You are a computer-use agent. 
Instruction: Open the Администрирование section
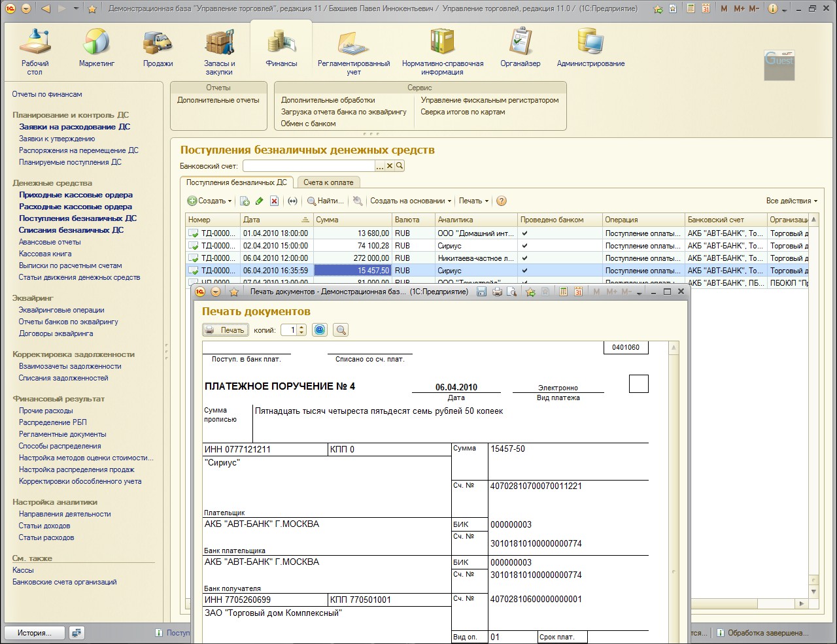(590, 49)
